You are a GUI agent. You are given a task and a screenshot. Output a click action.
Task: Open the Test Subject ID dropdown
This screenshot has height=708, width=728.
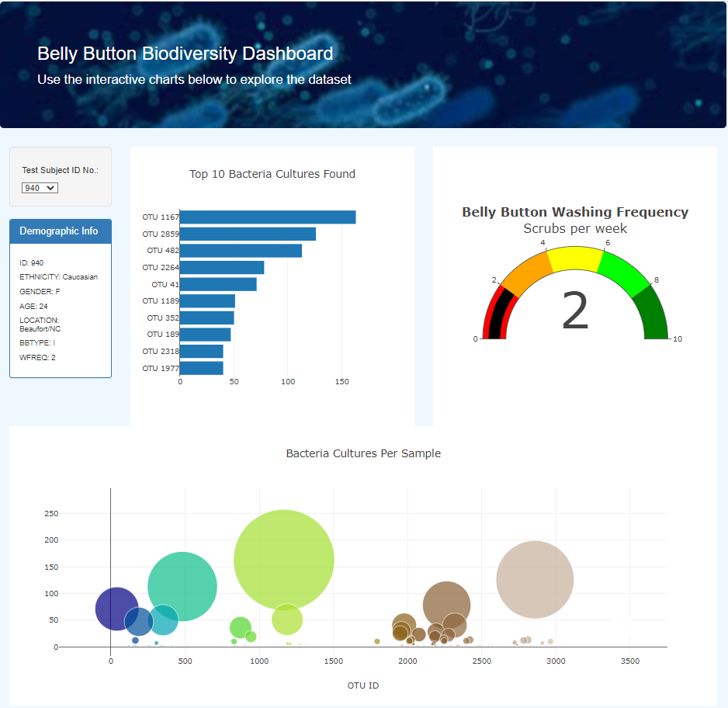[x=40, y=187]
